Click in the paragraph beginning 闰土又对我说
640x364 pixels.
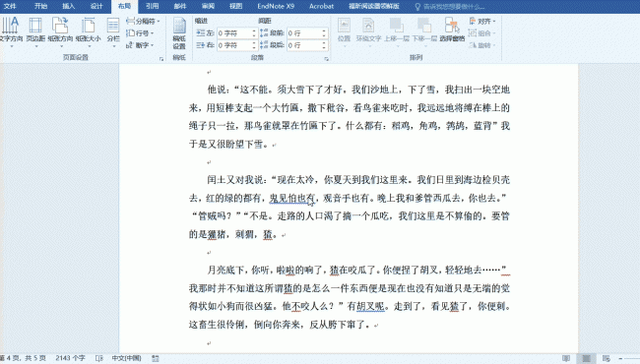click(x=350, y=207)
